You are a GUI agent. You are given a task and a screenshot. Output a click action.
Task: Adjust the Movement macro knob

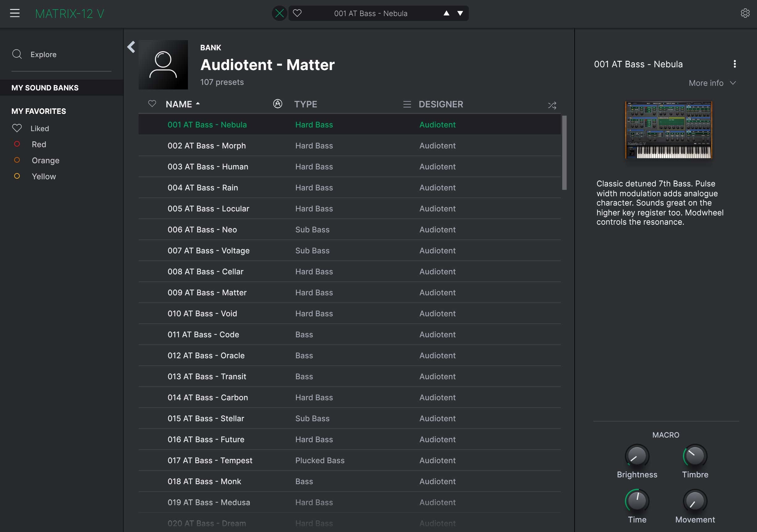[695, 501]
